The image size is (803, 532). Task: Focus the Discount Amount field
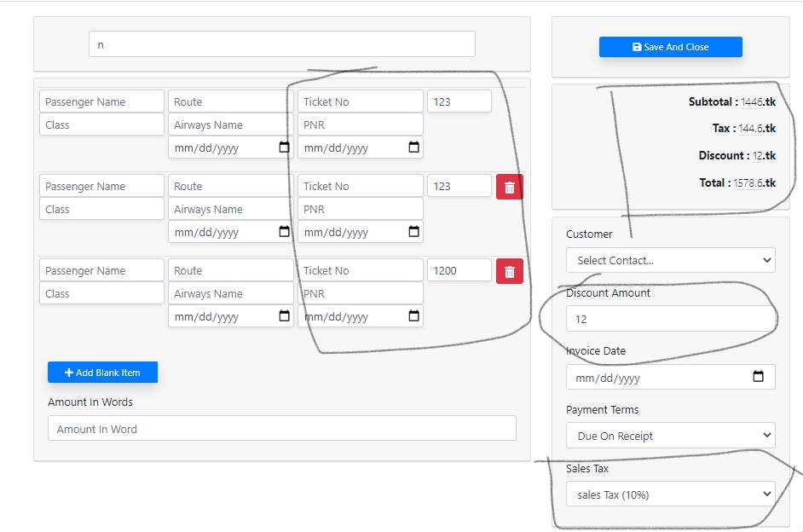pos(670,319)
